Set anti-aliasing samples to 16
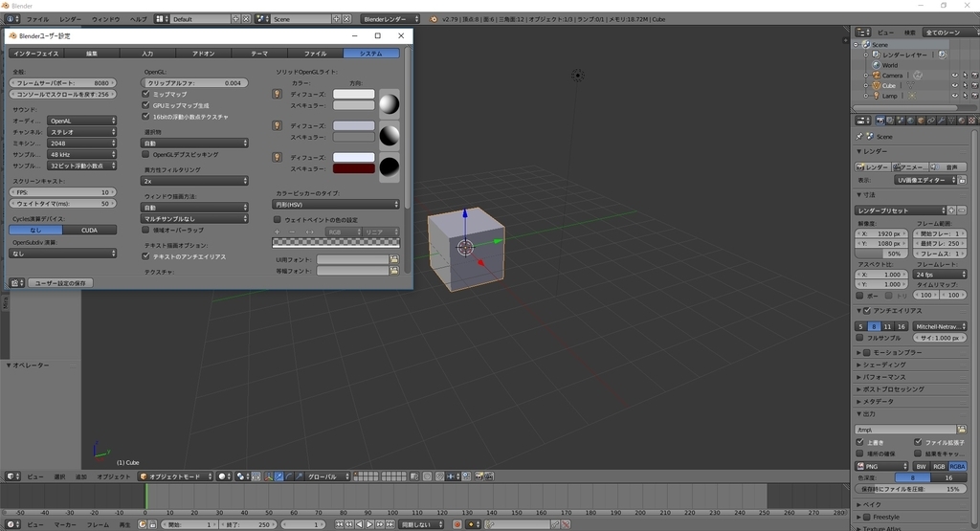The height and width of the screenshot is (531, 980). pyautogui.click(x=901, y=326)
